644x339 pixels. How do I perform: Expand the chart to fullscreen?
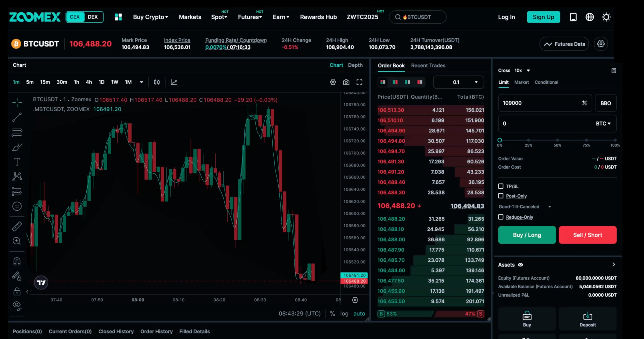(x=360, y=82)
